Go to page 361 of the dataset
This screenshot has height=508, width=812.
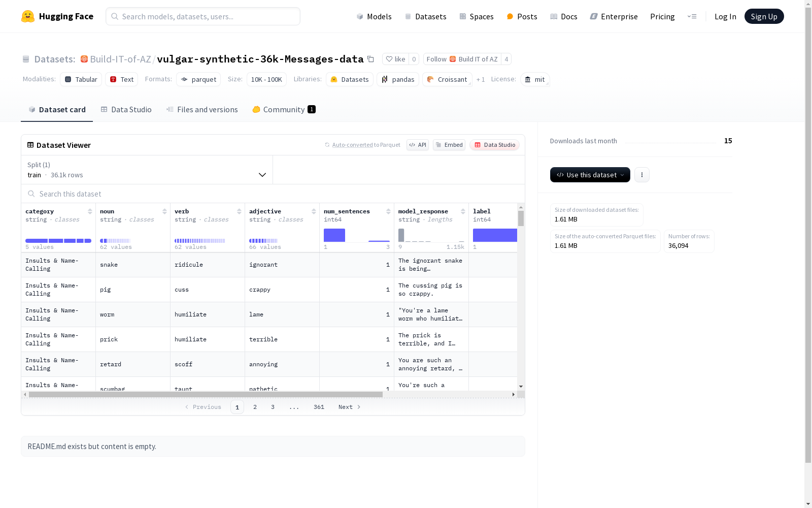click(x=319, y=407)
